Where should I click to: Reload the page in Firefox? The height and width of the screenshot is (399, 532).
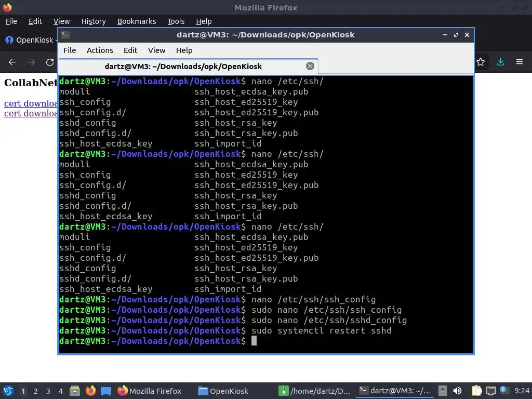[50, 62]
